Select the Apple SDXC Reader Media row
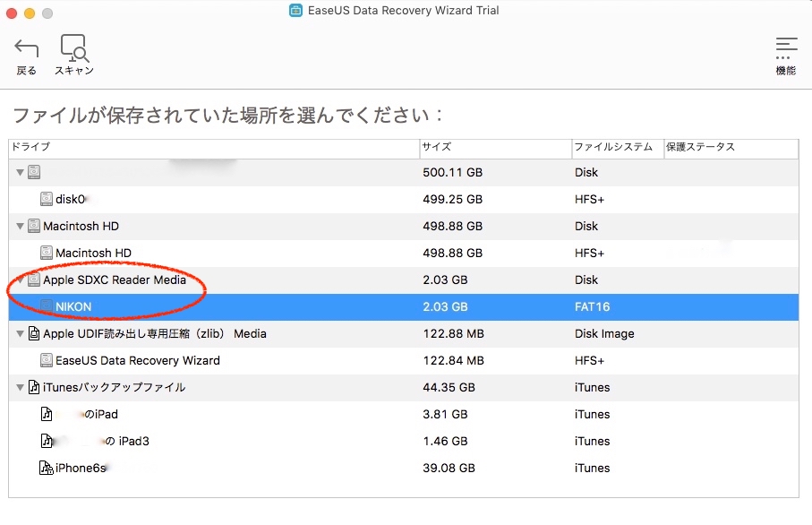 tap(404, 280)
